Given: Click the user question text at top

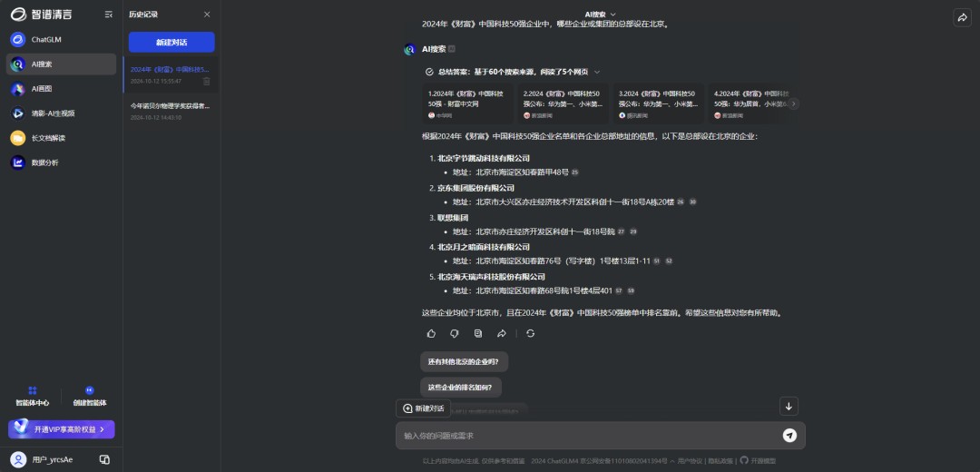Looking at the screenshot, I should [x=545, y=25].
